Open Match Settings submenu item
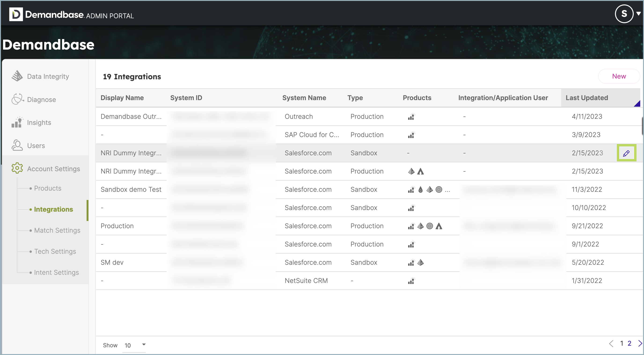The height and width of the screenshot is (355, 644). tap(57, 230)
